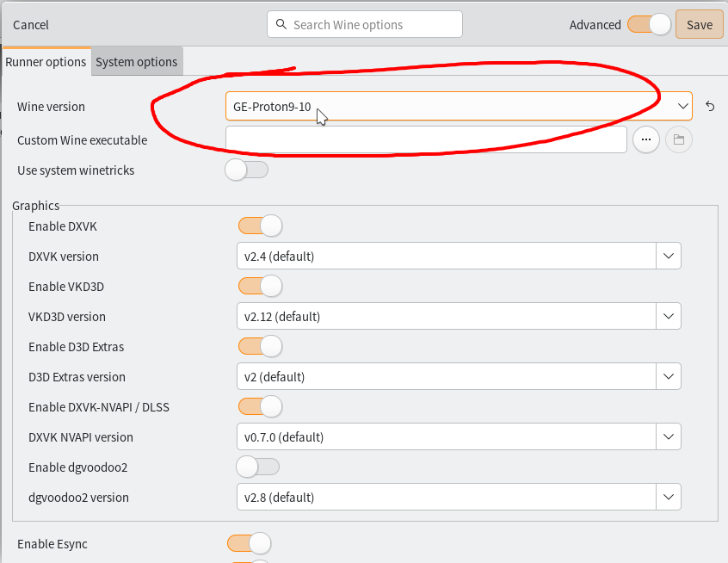Image resolution: width=728 pixels, height=563 pixels.
Task: Click the reset arrow beside Wine version
Action: coord(710,106)
